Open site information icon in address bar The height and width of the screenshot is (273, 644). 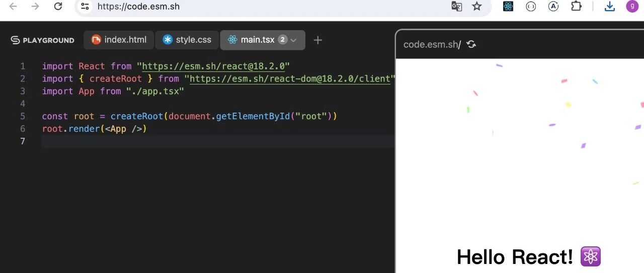click(85, 7)
